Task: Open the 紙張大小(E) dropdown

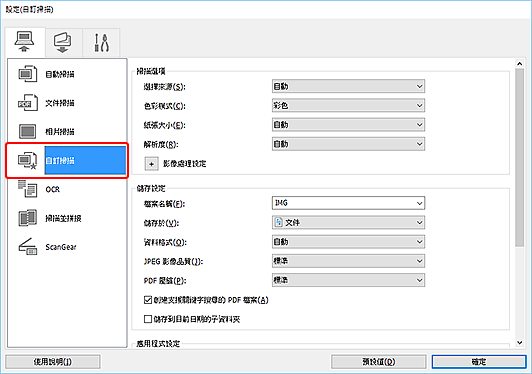Action: pyautogui.click(x=348, y=125)
